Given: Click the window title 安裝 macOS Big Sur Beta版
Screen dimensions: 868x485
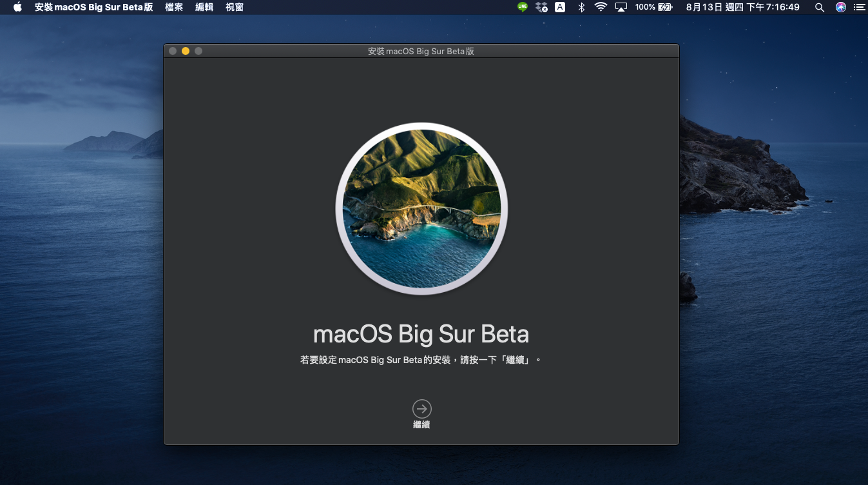Looking at the screenshot, I should [x=421, y=51].
